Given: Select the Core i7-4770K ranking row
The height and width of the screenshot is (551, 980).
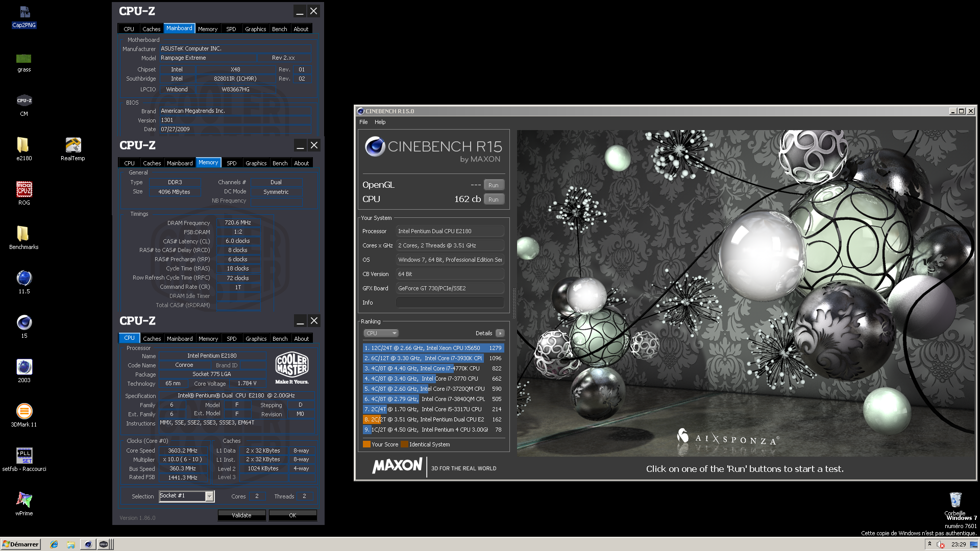Looking at the screenshot, I should [433, 368].
